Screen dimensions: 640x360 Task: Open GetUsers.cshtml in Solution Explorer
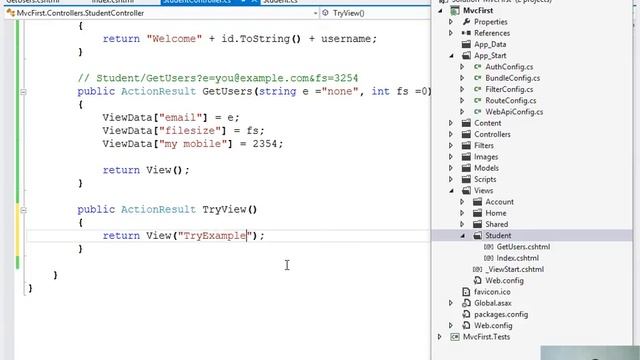point(523,247)
